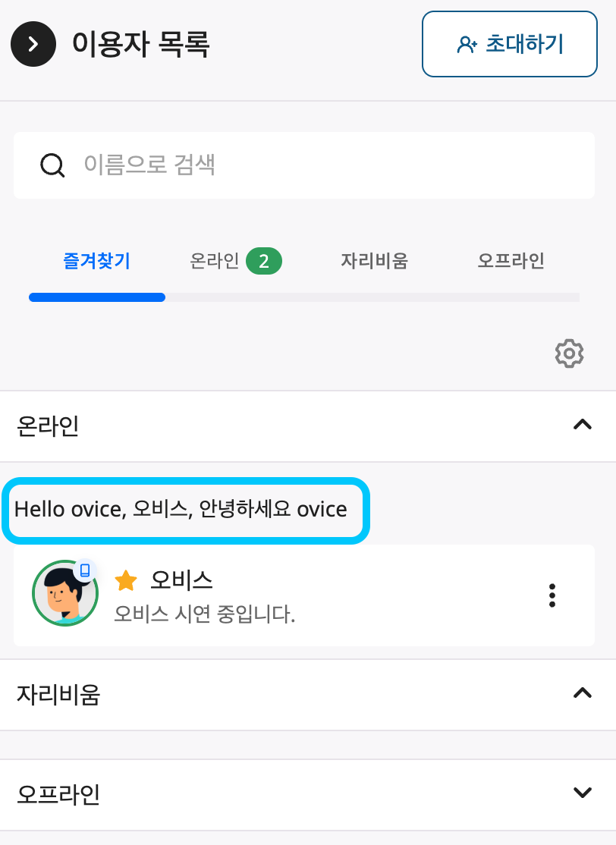616x845 pixels.
Task: Switch to the 즐겨찾기 tab
Action: pos(96,262)
